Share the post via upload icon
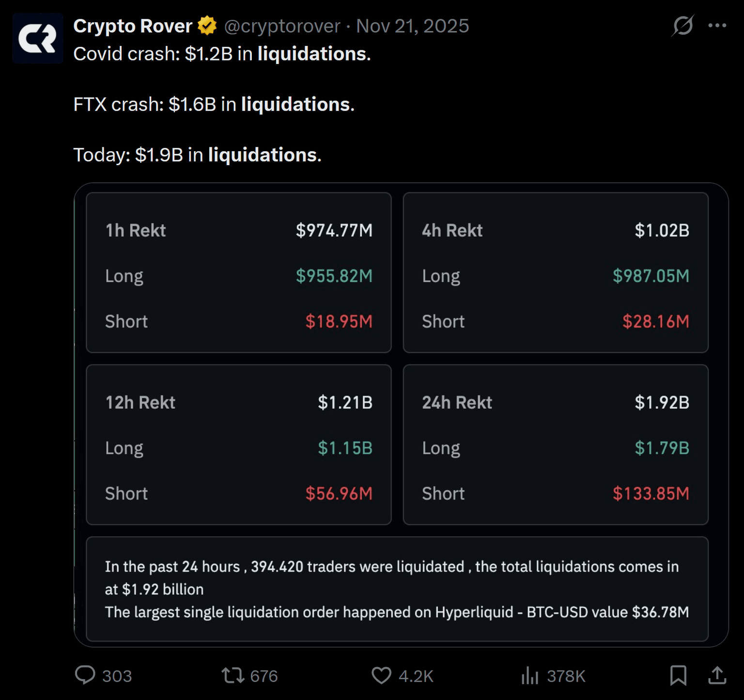 [x=717, y=675]
